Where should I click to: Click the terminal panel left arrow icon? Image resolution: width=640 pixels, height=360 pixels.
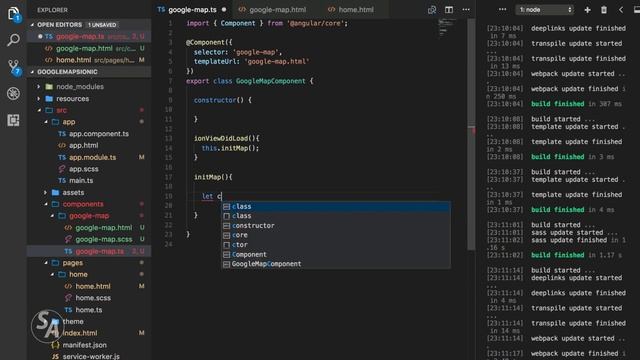[621, 10]
